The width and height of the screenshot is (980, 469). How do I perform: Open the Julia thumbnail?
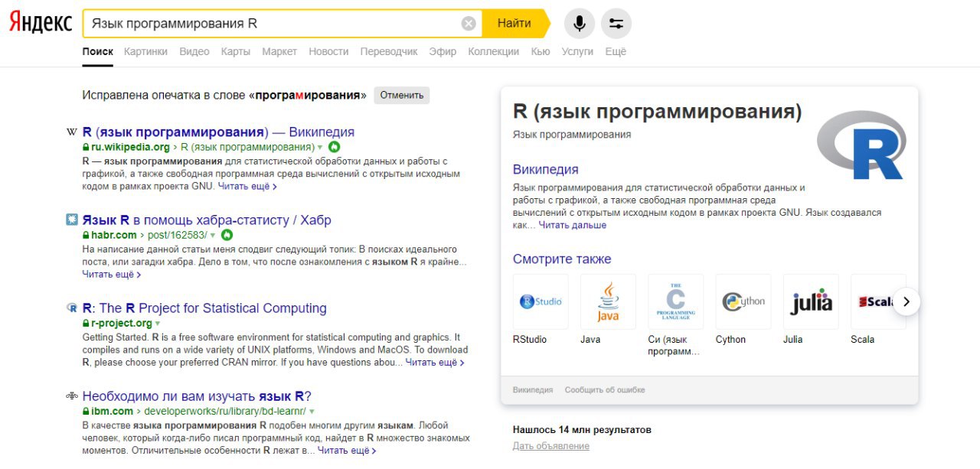coord(811,301)
